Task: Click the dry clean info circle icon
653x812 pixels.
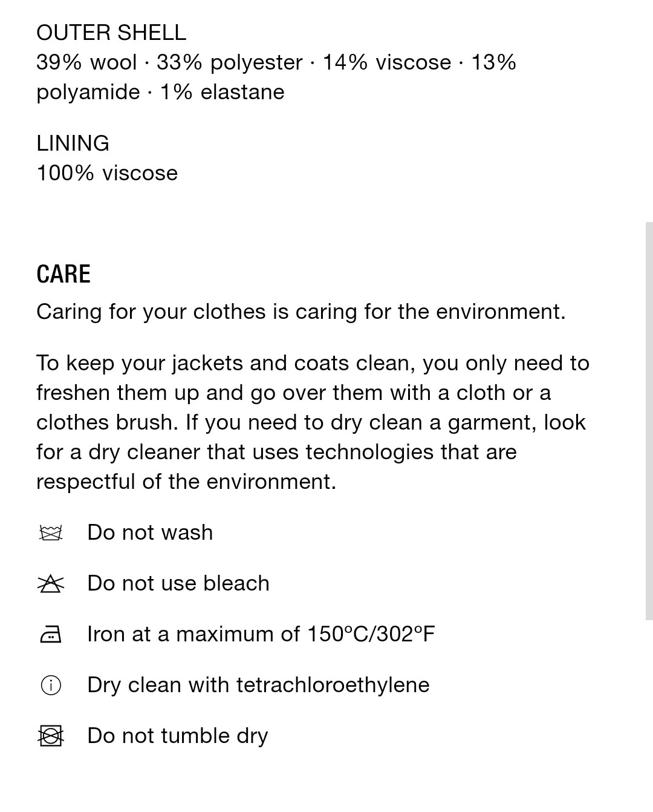Action: [x=50, y=686]
